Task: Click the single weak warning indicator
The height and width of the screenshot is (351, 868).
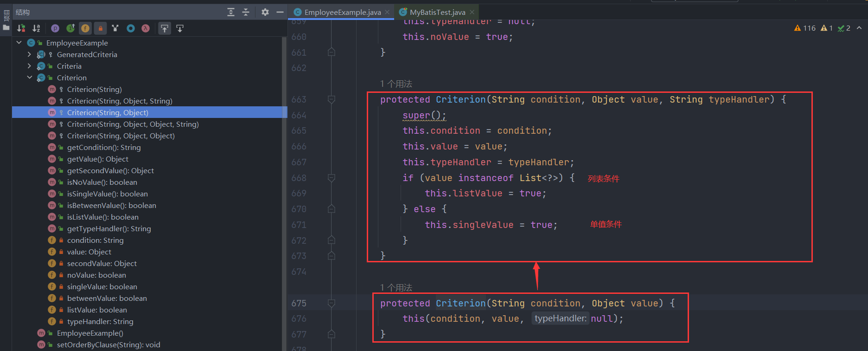Action: coord(827,28)
